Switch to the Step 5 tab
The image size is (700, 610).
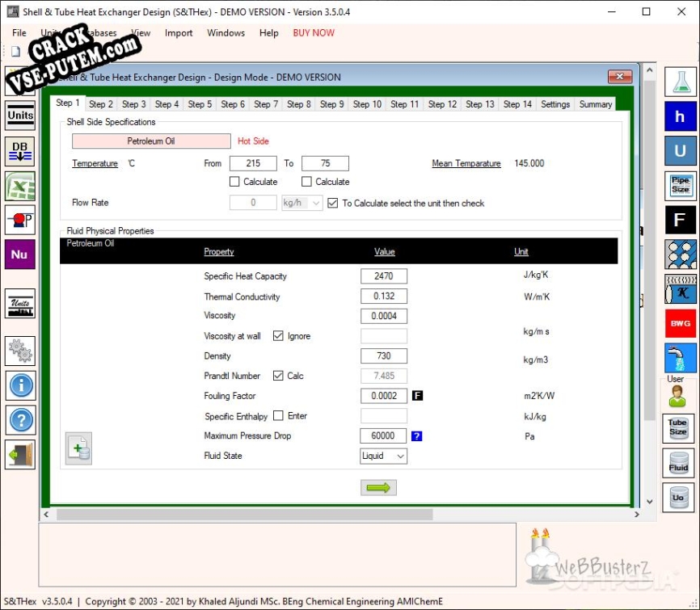tap(200, 104)
